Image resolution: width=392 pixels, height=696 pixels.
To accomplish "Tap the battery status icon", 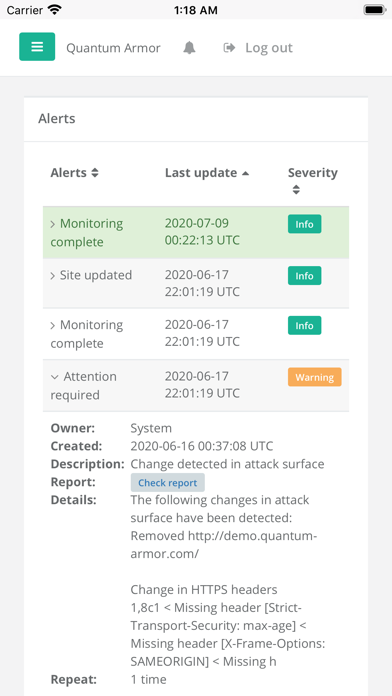I will (375, 10).
